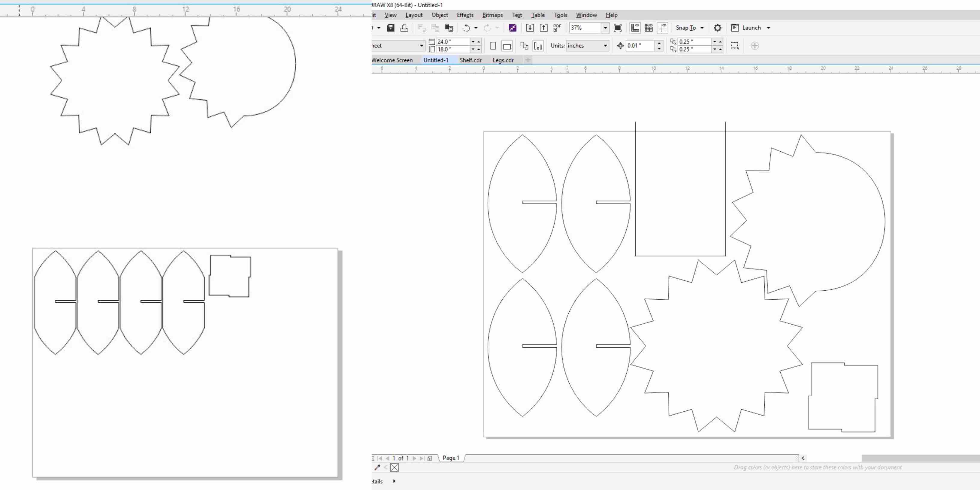This screenshot has height=490, width=980.
Task: Select Landscape orientation button
Action: (507, 46)
